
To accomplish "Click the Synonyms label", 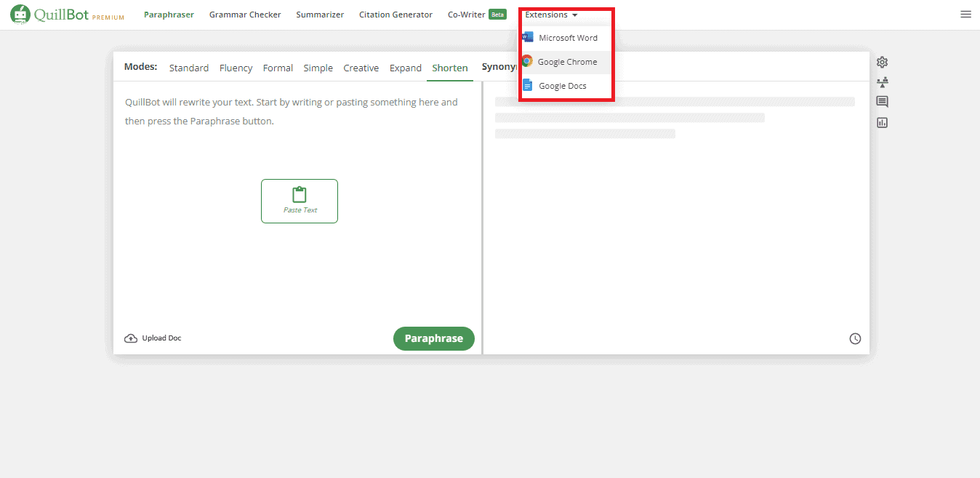I will tap(499, 67).
